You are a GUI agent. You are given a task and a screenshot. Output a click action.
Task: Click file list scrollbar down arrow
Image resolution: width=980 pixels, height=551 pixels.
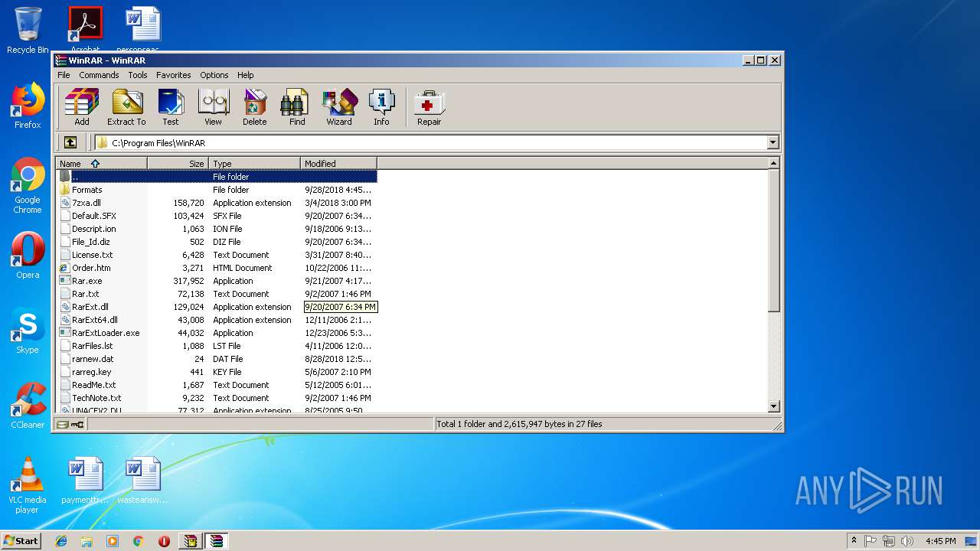click(773, 406)
